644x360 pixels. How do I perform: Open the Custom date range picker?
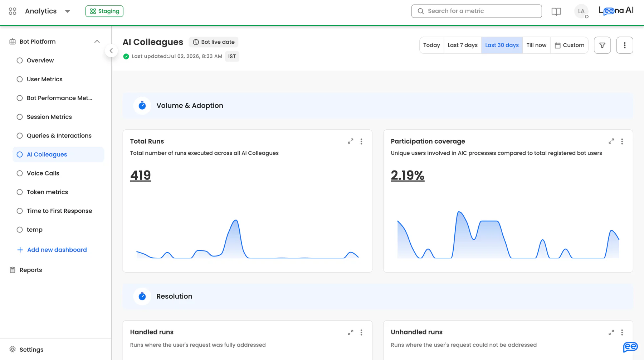click(569, 45)
